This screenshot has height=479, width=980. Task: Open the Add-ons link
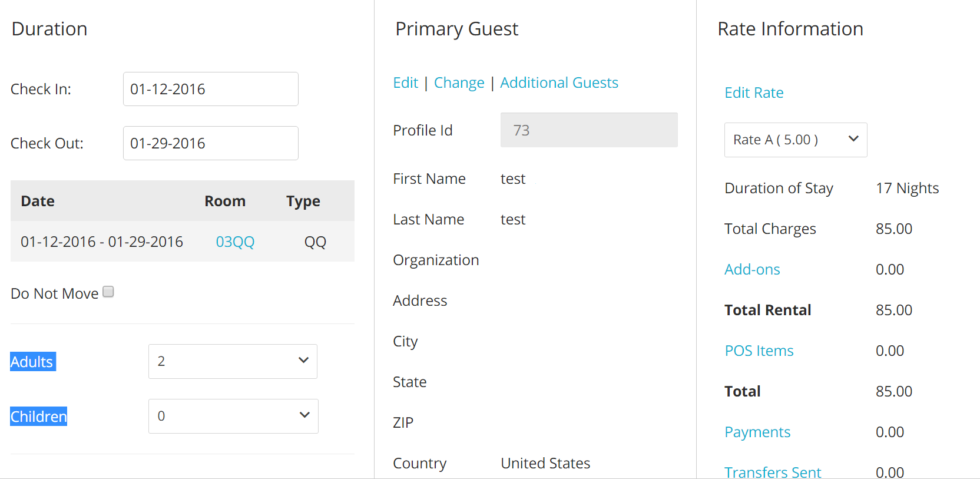(752, 269)
